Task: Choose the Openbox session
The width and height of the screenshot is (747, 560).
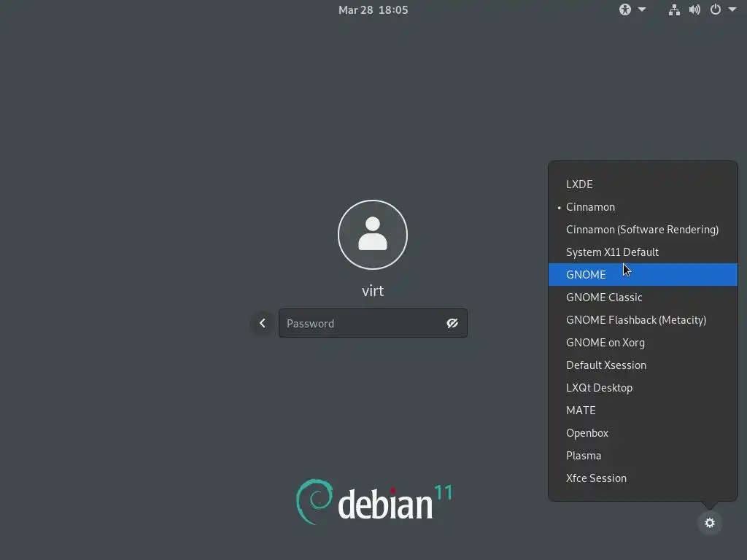Action: pos(643,433)
